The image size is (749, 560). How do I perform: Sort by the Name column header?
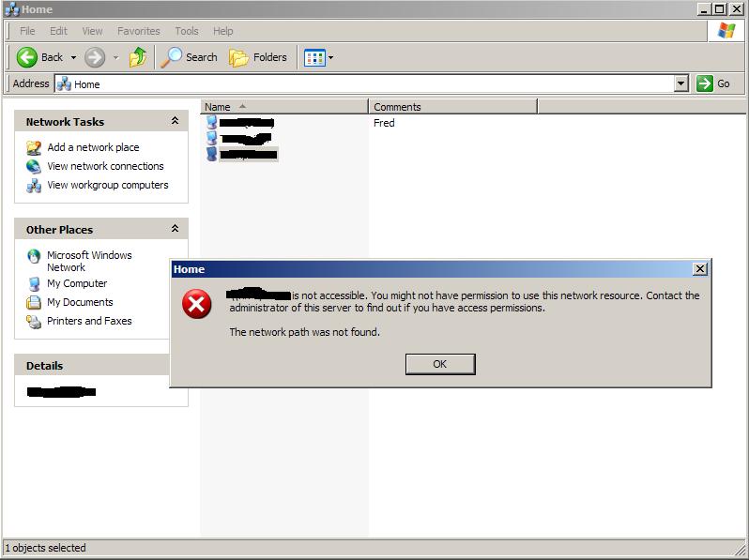284,106
